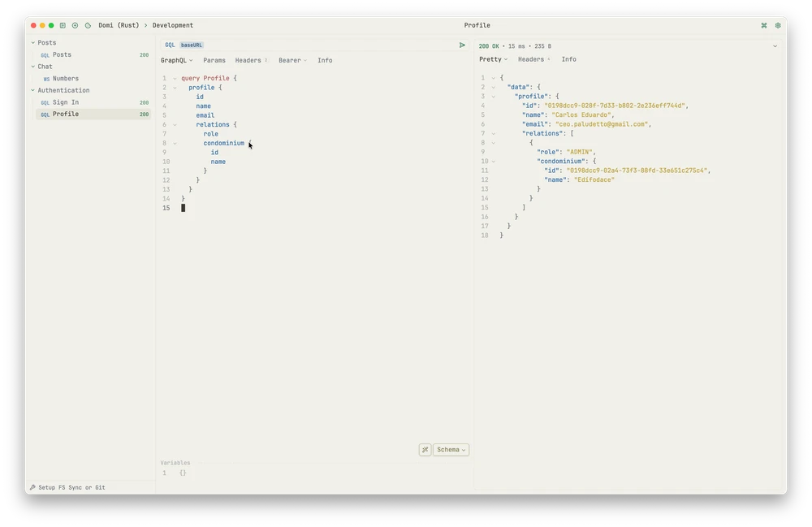The width and height of the screenshot is (812, 527).
Task: Switch to the request Headers tab
Action: [251, 60]
